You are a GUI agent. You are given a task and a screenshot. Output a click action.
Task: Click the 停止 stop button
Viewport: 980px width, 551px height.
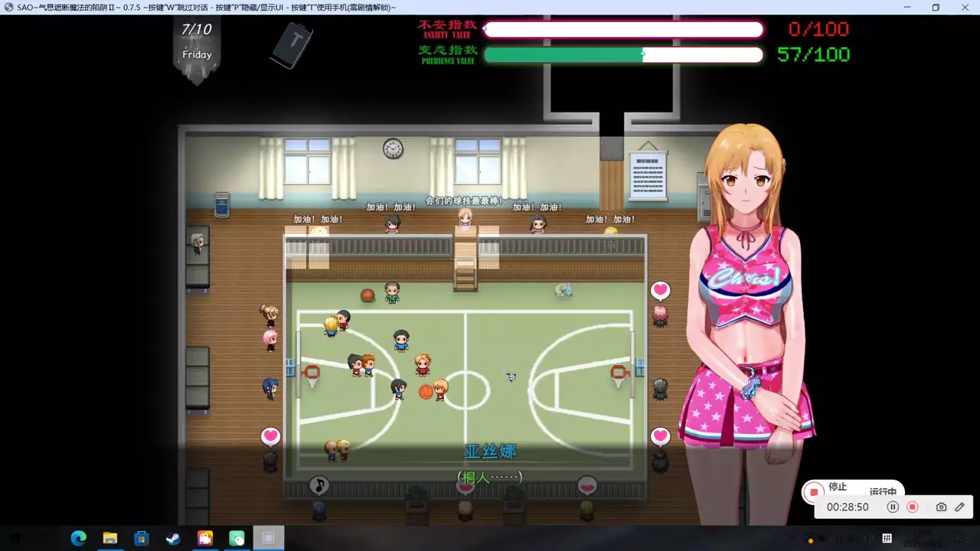click(815, 491)
